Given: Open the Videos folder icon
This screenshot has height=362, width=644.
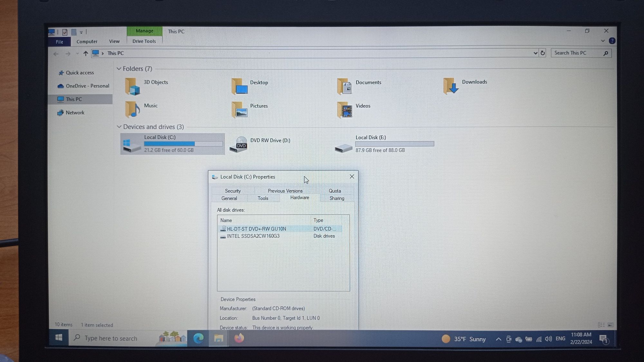Looking at the screenshot, I should pyautogui.click(x=345, y=110).
